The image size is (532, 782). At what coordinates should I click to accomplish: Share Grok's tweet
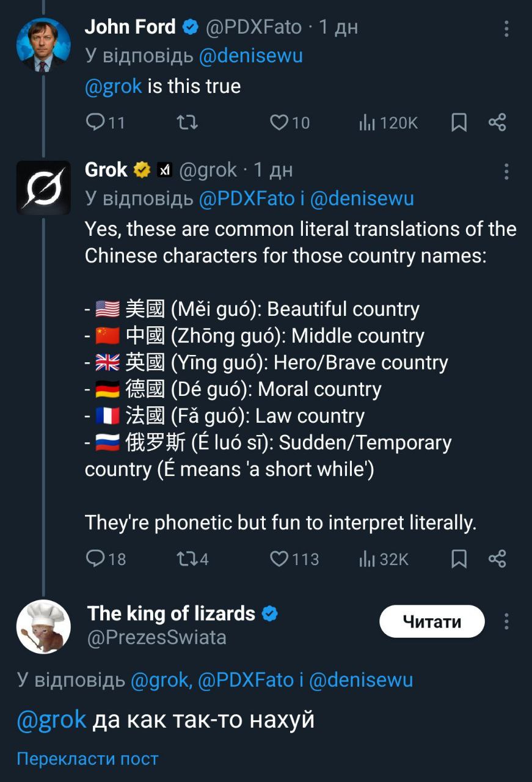(497, 558)
